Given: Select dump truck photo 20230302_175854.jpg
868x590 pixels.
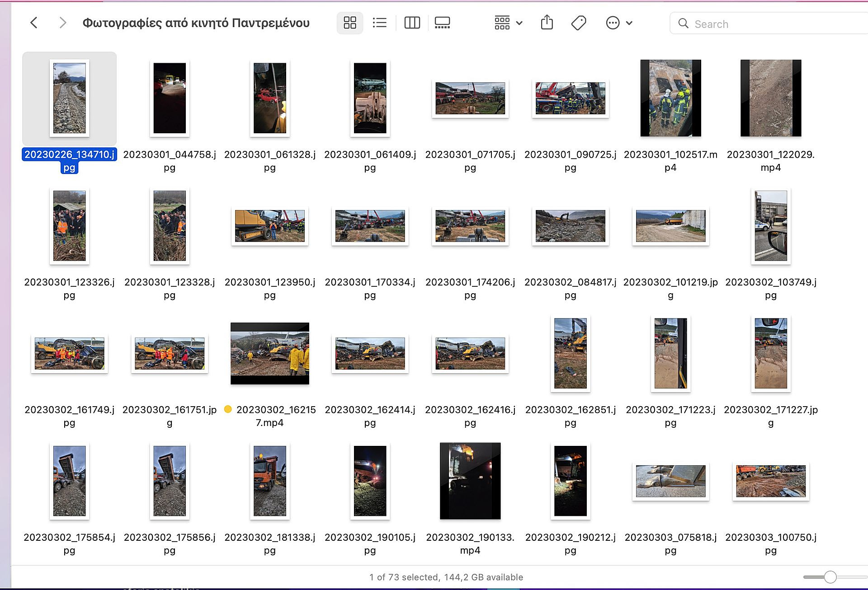Looking at the screenshot, I should coord(69,481).
